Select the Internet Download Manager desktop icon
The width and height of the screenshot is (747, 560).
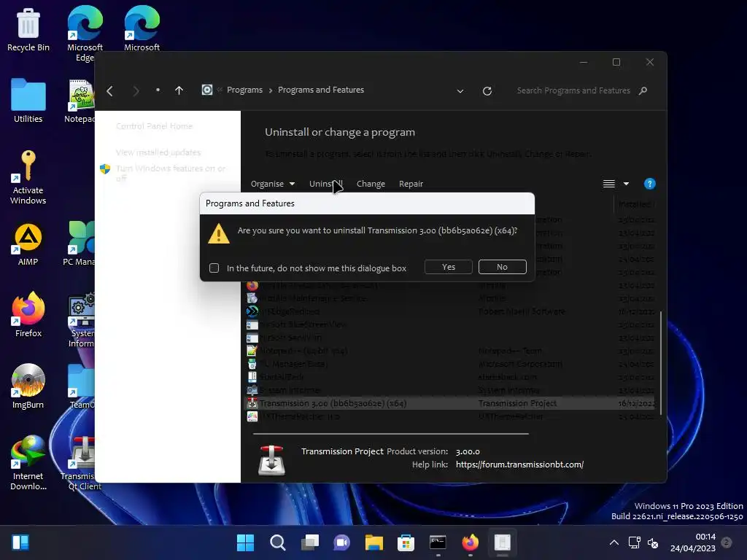click(x=28, y=462)
